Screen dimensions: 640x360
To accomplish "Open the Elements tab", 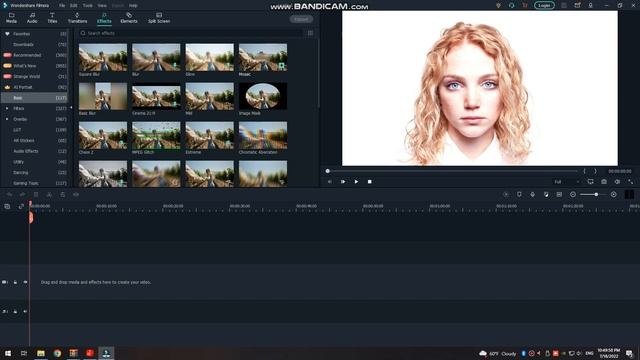I will [129, 18].
